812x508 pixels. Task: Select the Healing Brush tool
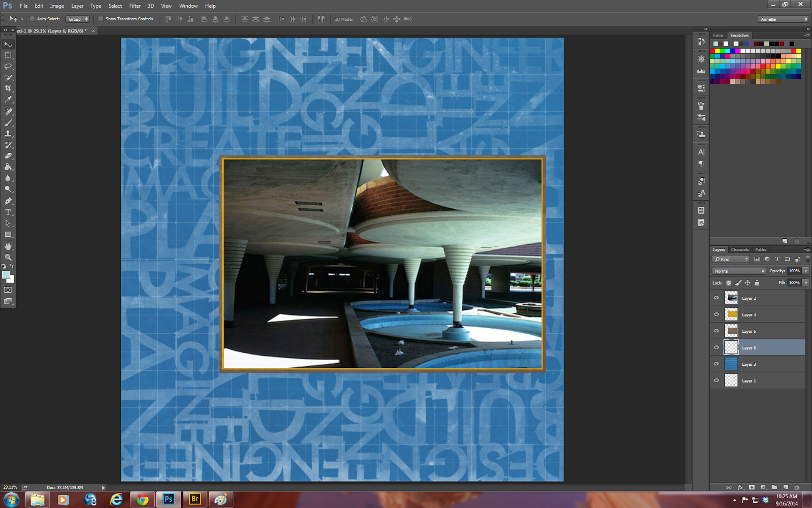pos(8,112)
